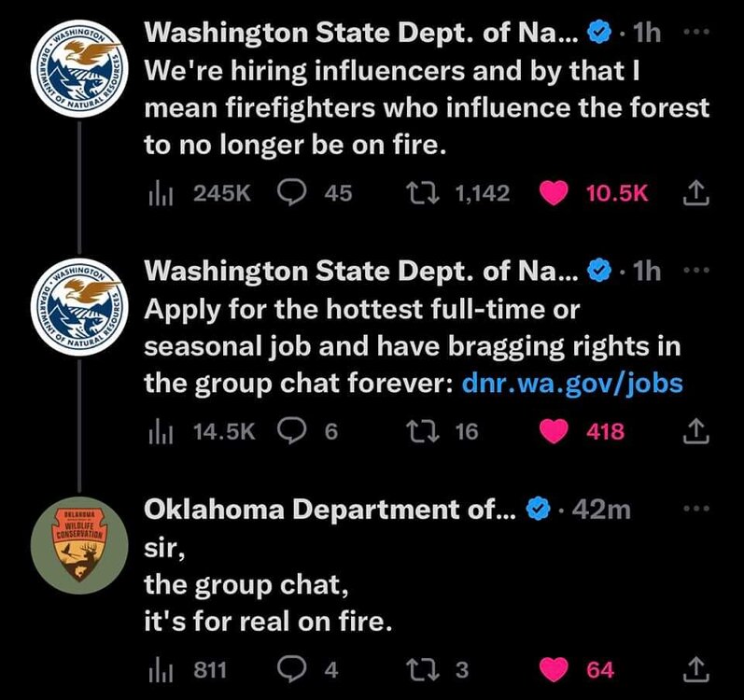744x700 pixels.
Task: Unlike the tweet with 10.5K likes
Action: 554,193
